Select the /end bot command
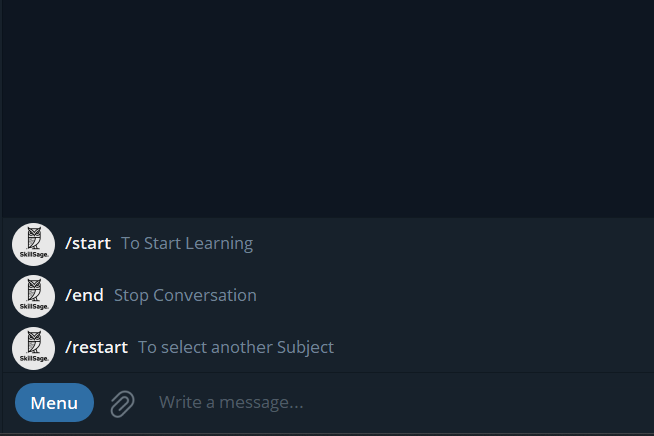The width and height of the screenshot is (654, 436). 84,296
